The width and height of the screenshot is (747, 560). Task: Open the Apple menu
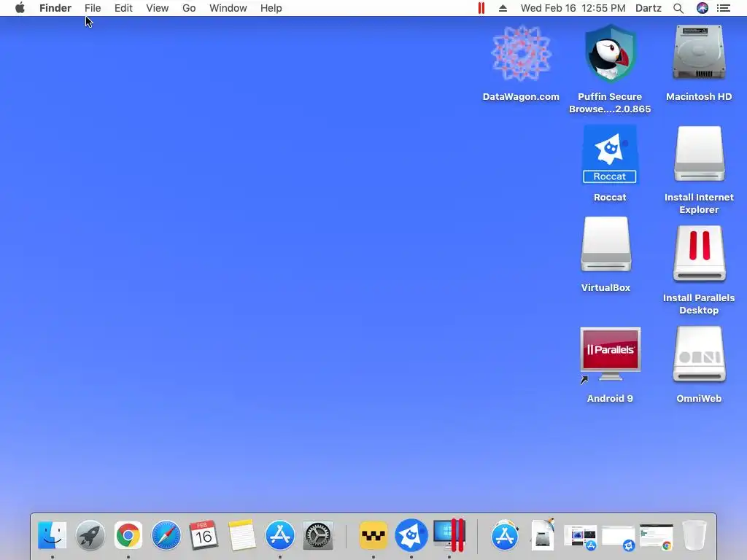point(20,8)
